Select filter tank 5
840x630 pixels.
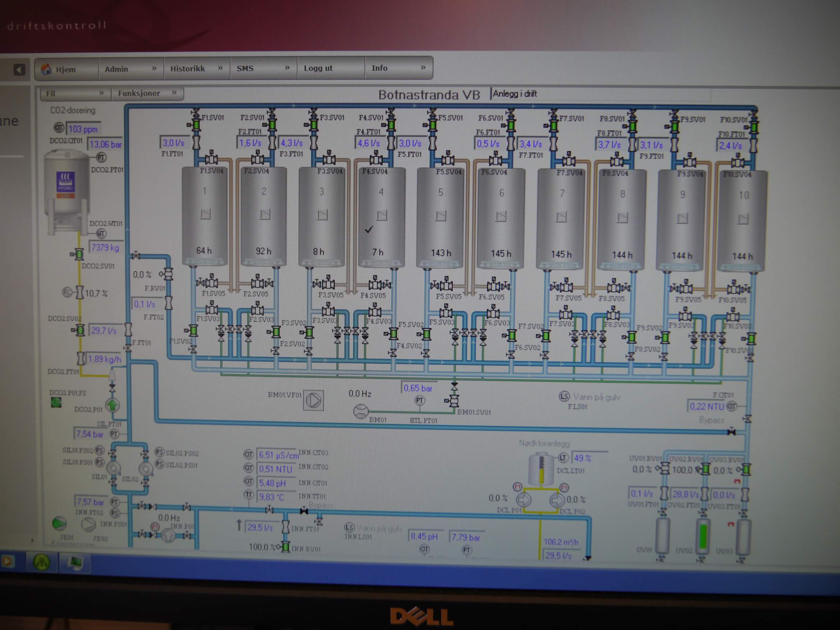click(x=440, y=218)
